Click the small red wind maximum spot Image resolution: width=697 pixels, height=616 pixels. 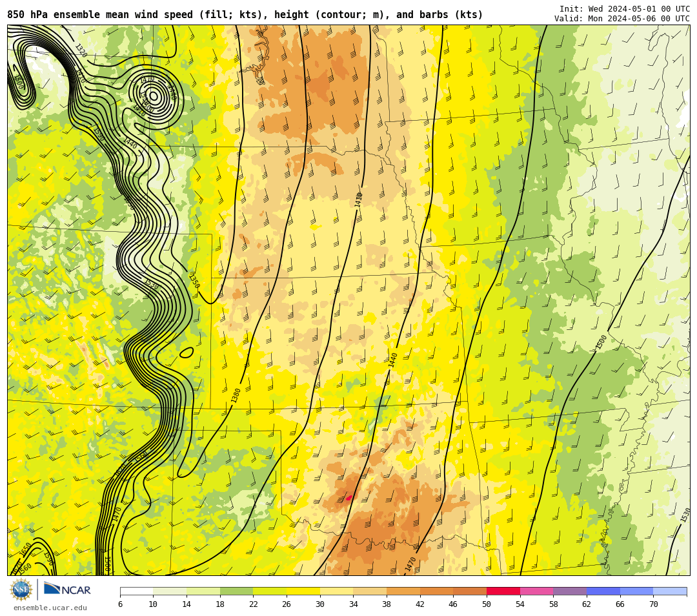(x=349, y=498)
